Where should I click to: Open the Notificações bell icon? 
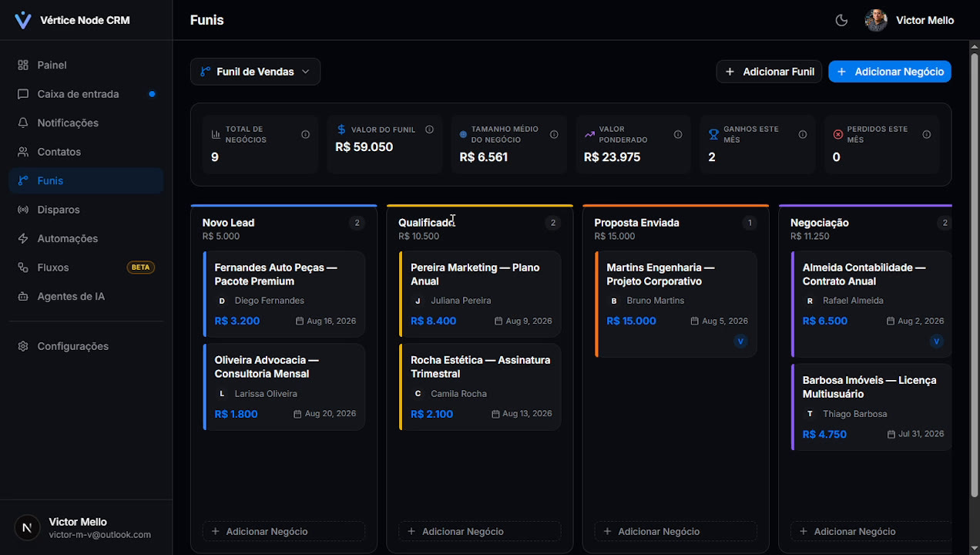(x=23, y=123)
